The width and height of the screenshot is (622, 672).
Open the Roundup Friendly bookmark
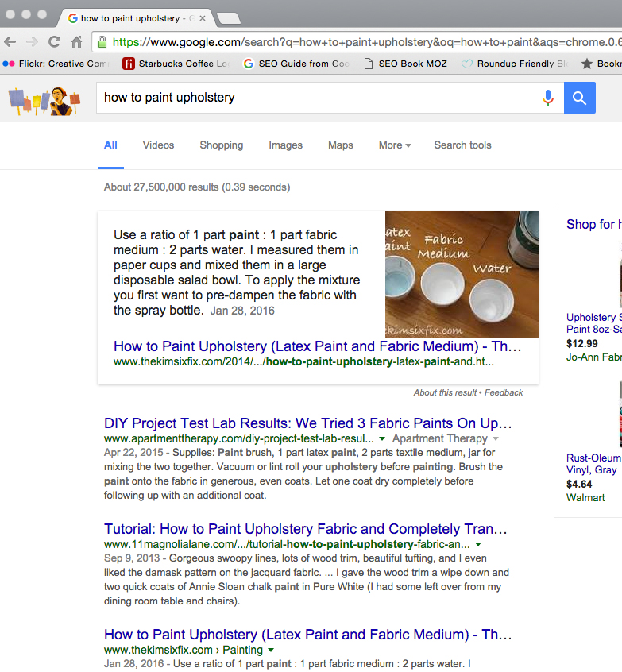515,64
